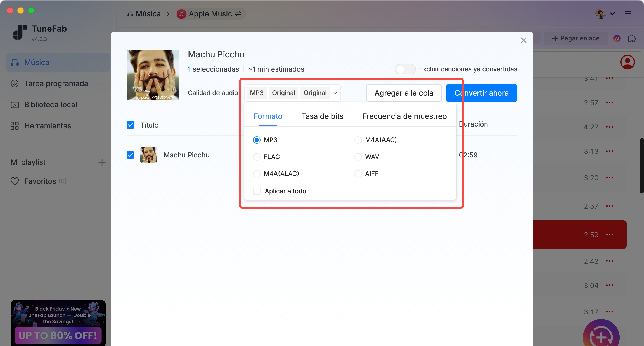Open the hamburger menu icon

tap(628, 14)
